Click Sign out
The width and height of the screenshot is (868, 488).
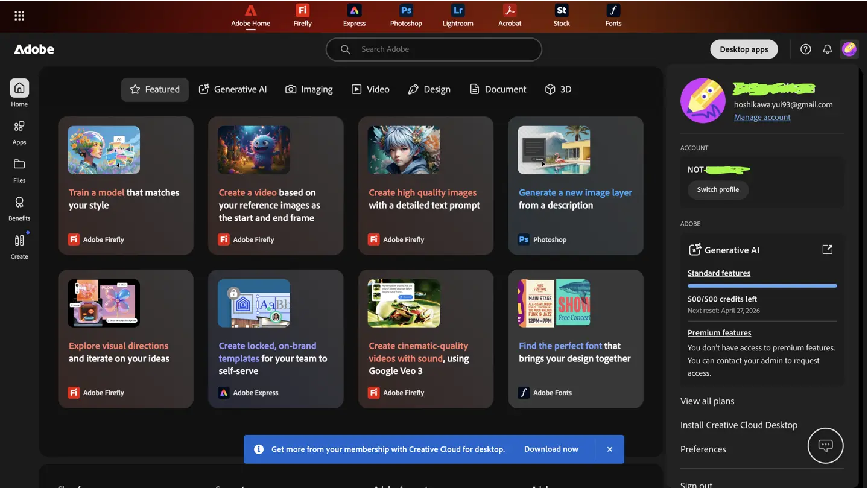[x=696, y=484]
